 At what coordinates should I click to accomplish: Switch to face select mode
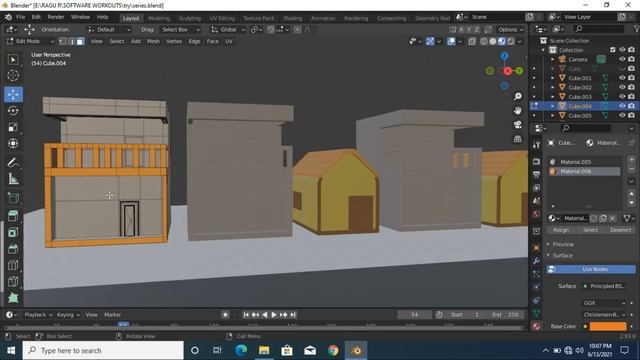pyautogui.click(x=80, y=41)
